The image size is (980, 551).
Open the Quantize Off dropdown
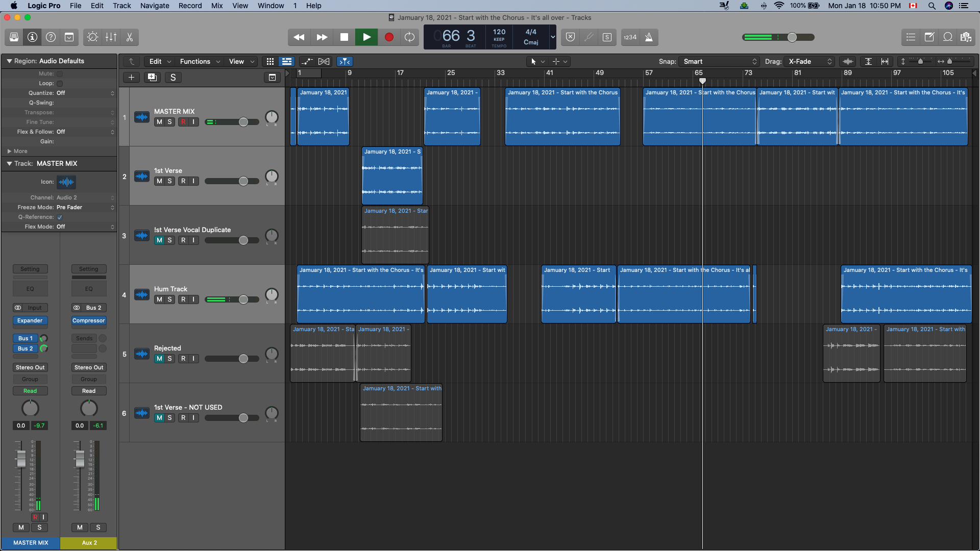[85, 93]
